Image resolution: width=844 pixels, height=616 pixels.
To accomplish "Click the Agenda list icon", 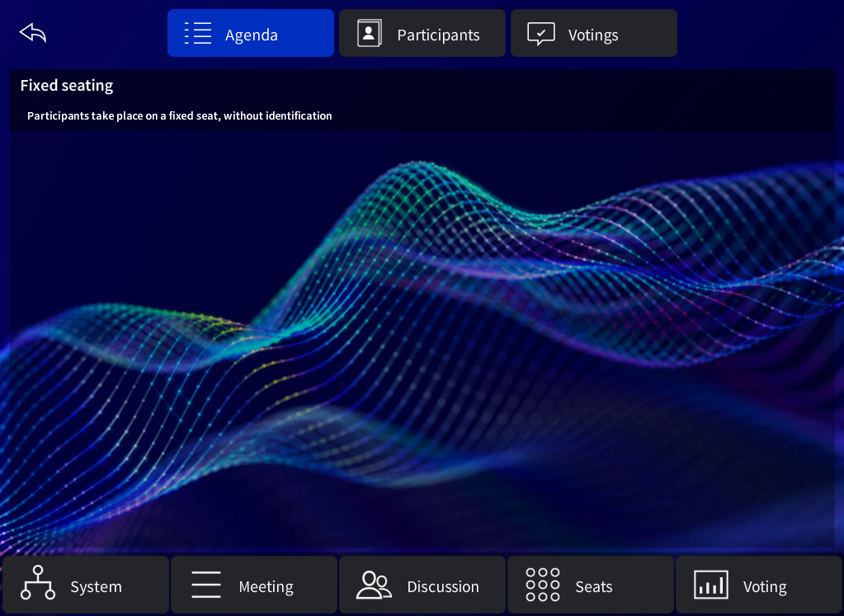I will (198, 34).
